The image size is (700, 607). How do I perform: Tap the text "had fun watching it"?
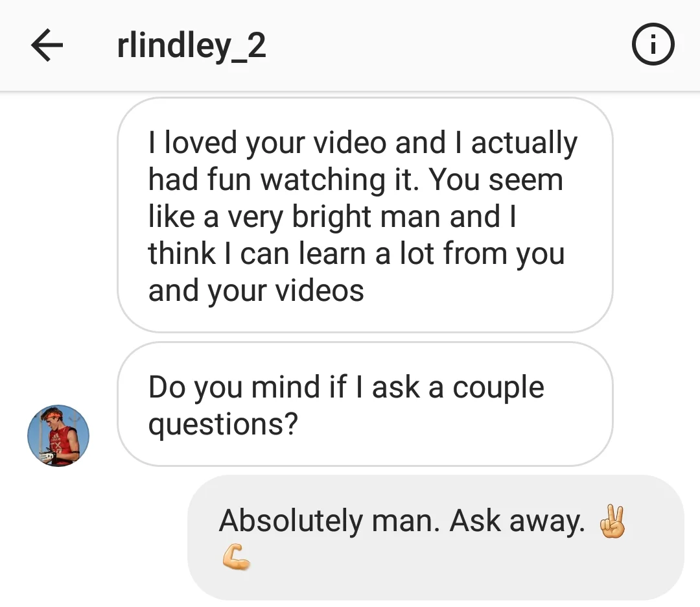[283, 180]
